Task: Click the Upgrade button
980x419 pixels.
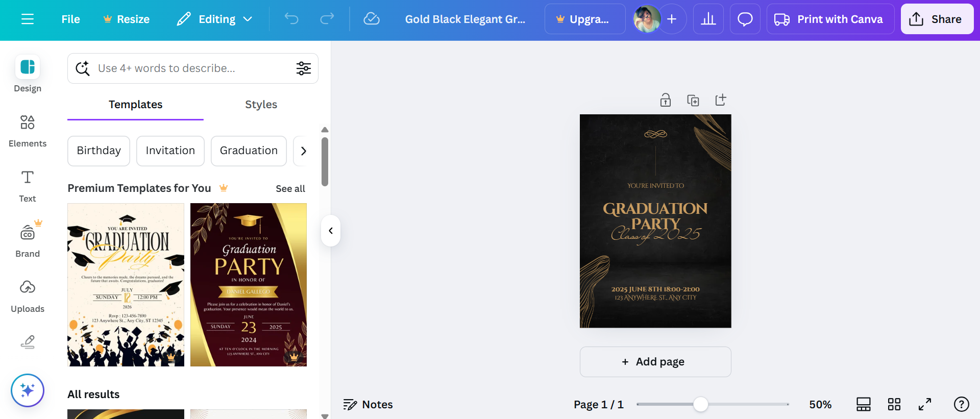Action: [x=585, y=19]
